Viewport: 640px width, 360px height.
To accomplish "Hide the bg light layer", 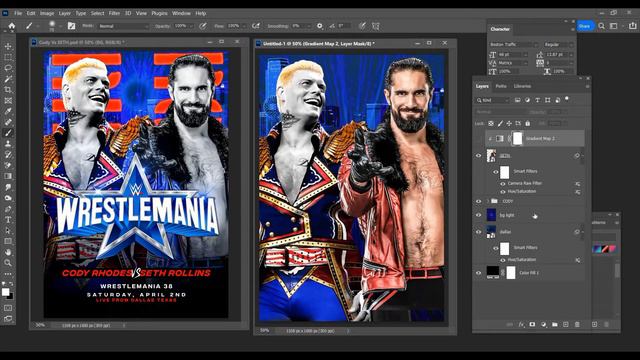I will pos(478,215).
